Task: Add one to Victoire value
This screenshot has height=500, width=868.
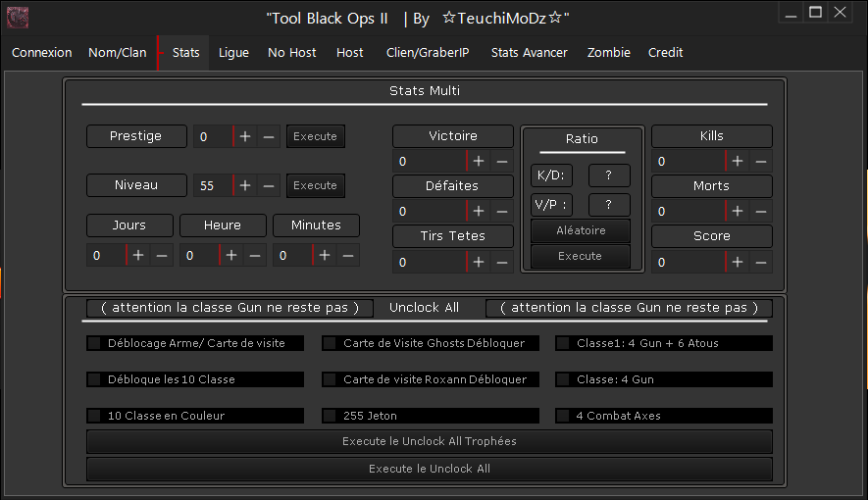Action: coord(479,162)
